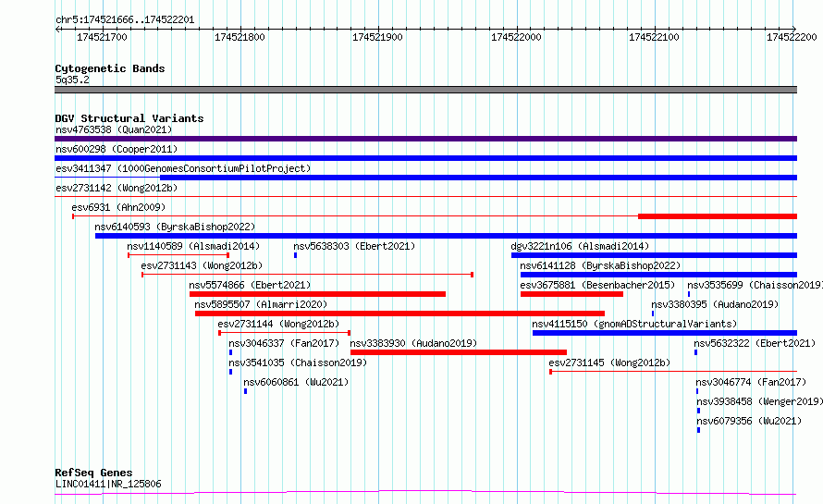This screenshot has height=504, width=823.
Task: Click the nsv3535699 (Chaisson2019) label
Action: point(755,285)
